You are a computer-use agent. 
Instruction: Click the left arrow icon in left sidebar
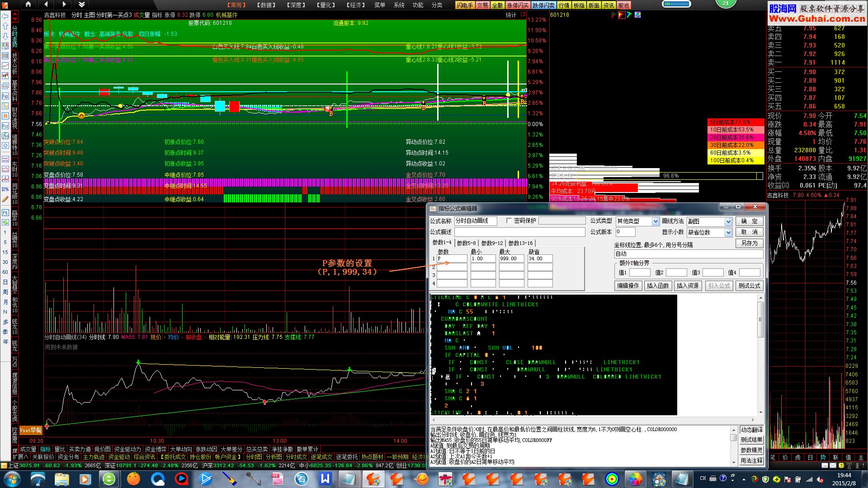click(x=5, y=16)
